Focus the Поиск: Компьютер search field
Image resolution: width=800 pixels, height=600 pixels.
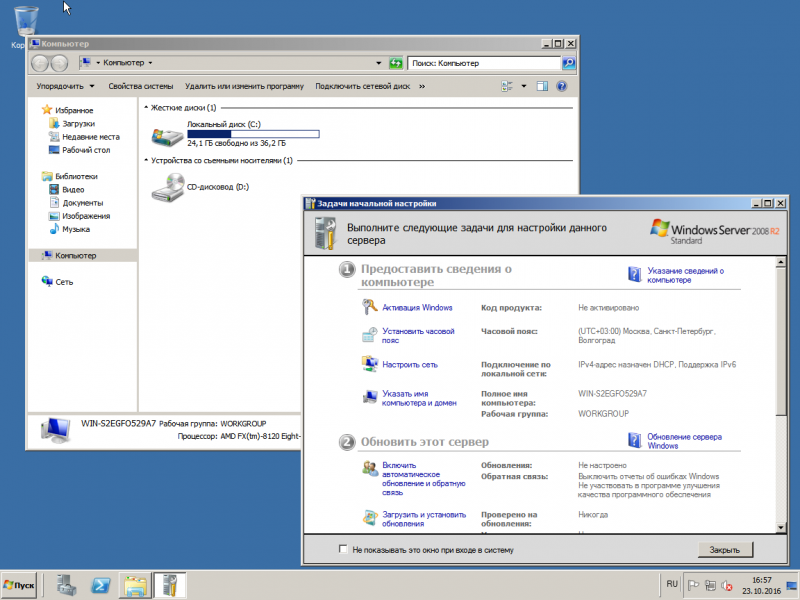coord(484,63)
